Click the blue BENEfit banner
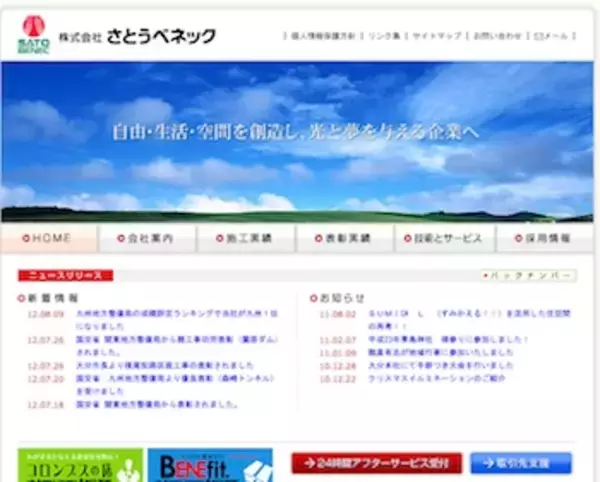The width and height of the screenshot is (600, 482). pyautogui.click(x=210, y=465)
